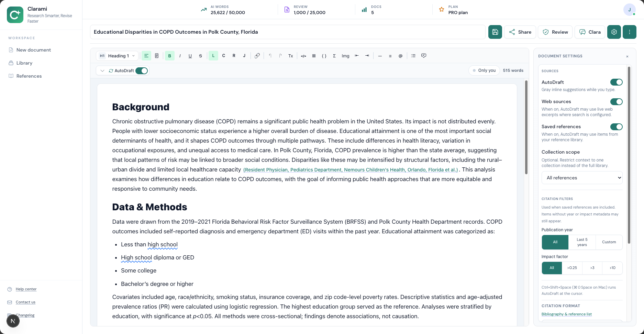Insert a table with the grid icon

(x=314, y=55)
